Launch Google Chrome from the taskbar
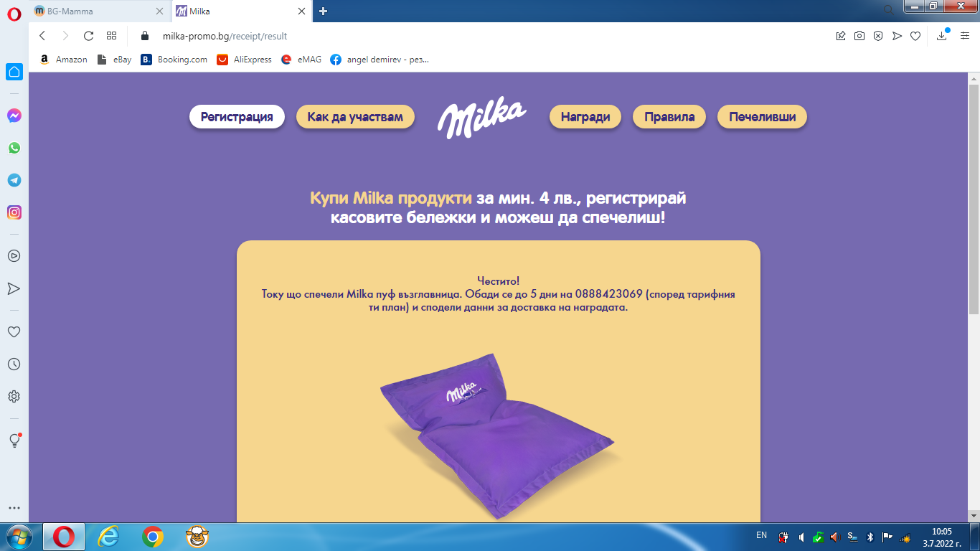 coord(152,537)
